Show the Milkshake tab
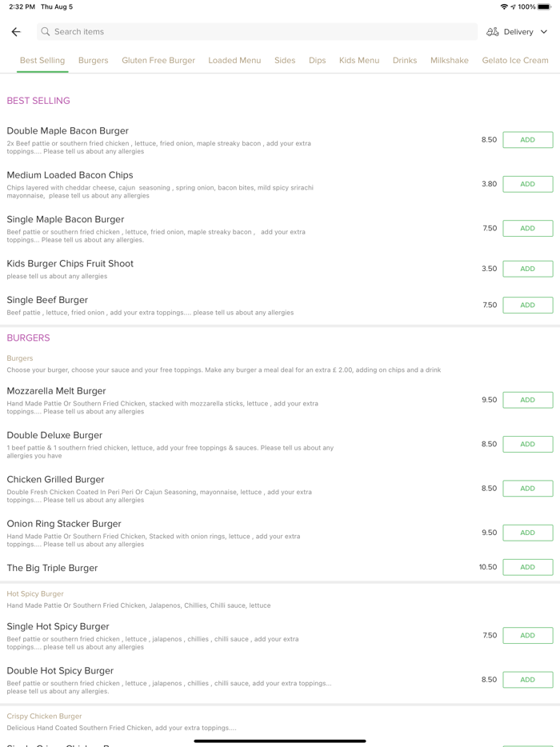 tap(449, 60)
